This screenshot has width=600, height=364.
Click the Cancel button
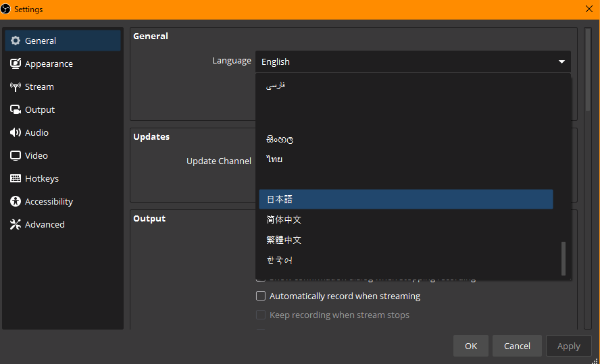pos(517,346)
